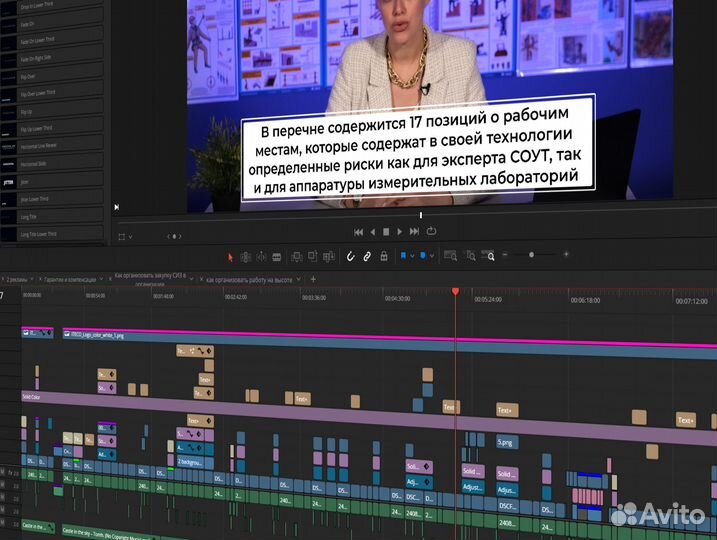Toggle the chain Linked Selection icon
Screen dimensions: 717x540
coord(367,257)
